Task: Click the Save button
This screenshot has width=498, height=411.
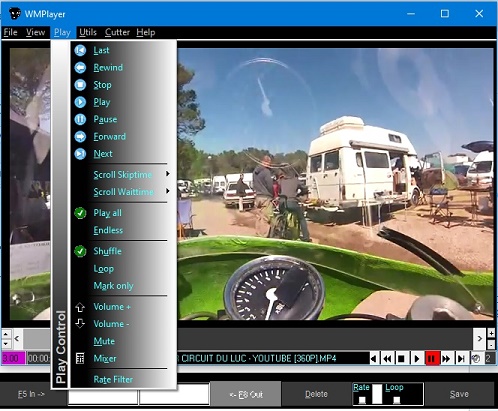Action: 459,394
